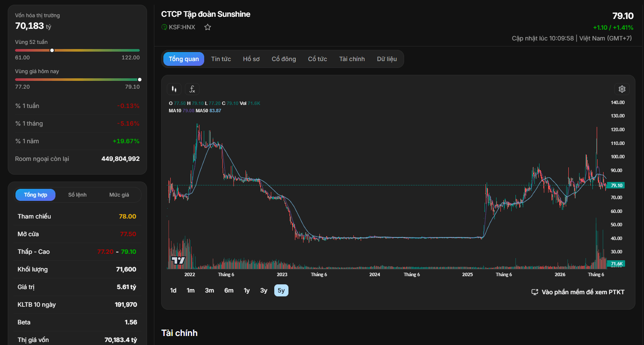644x345 pixels.
Task: Click the 79.10 current price label on axis
Action: point(617,185)
